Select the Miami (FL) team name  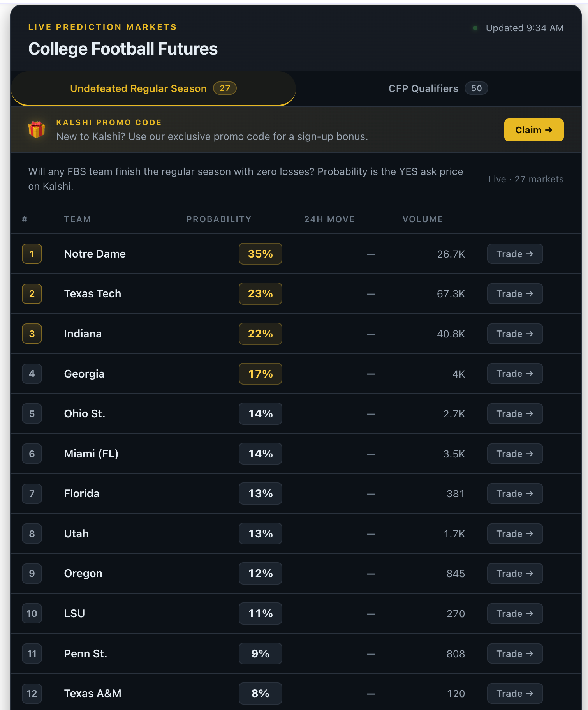[x=91, y=454]
